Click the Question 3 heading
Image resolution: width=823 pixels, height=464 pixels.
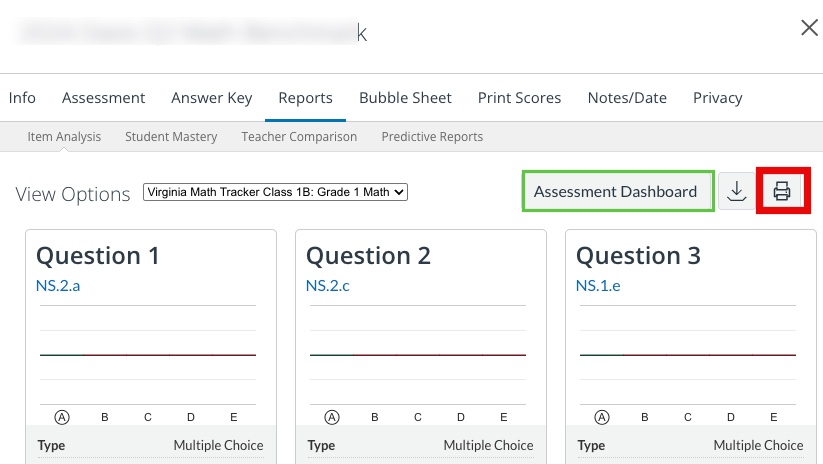638,256
